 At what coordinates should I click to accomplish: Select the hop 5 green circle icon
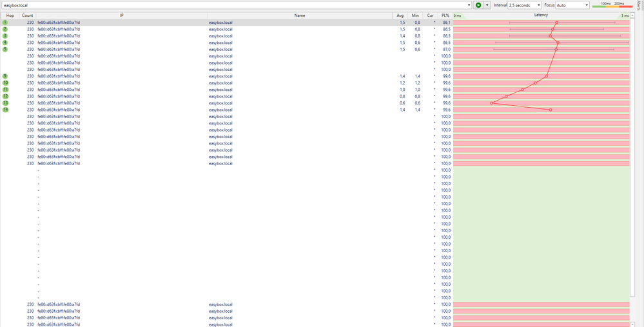5,49
